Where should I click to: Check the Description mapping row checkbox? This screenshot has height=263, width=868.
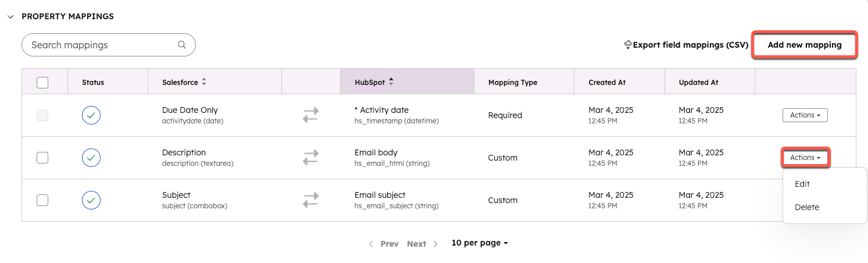(42, 158)
